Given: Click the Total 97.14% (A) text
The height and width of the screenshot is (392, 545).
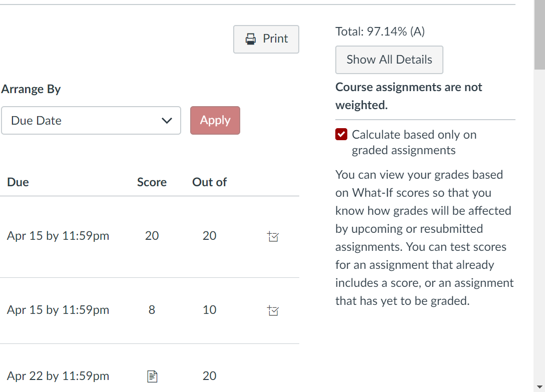Looking at the screenshot, I should tap(380, 32).
